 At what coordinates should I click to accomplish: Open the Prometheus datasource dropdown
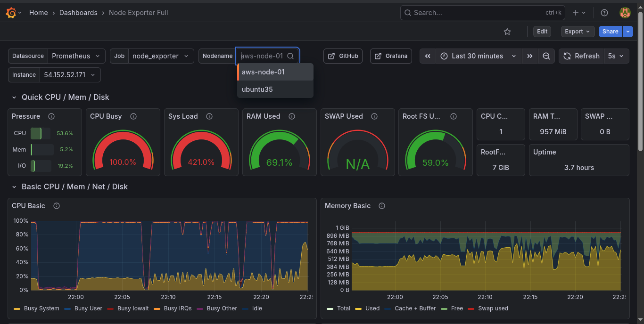pyautogui.click(x=76, y=56)
